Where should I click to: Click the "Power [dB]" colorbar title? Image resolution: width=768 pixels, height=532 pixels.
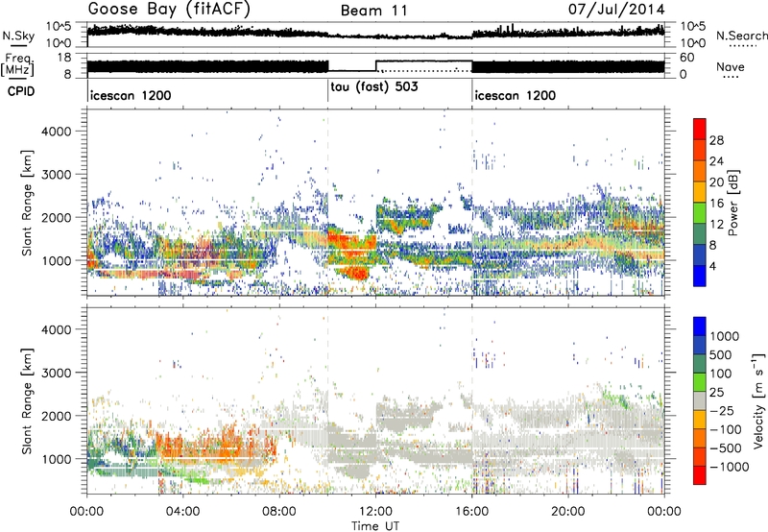pyautogui.click(x=733, y=203)
